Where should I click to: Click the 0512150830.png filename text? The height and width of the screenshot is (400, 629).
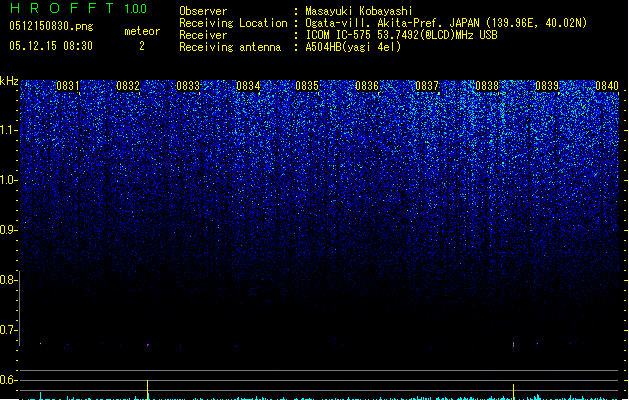click(x=51, y=26)
